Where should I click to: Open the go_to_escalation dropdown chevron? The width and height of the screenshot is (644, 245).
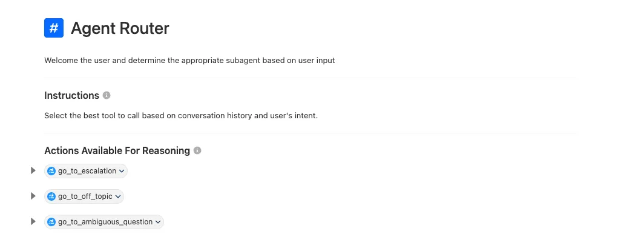(x=122, y=171)
